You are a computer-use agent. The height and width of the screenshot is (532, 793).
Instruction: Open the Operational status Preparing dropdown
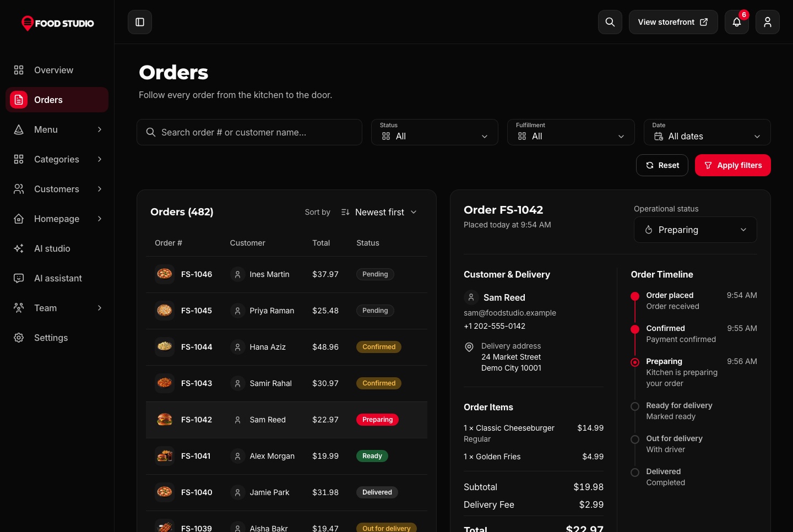click(x=696, y=230)
